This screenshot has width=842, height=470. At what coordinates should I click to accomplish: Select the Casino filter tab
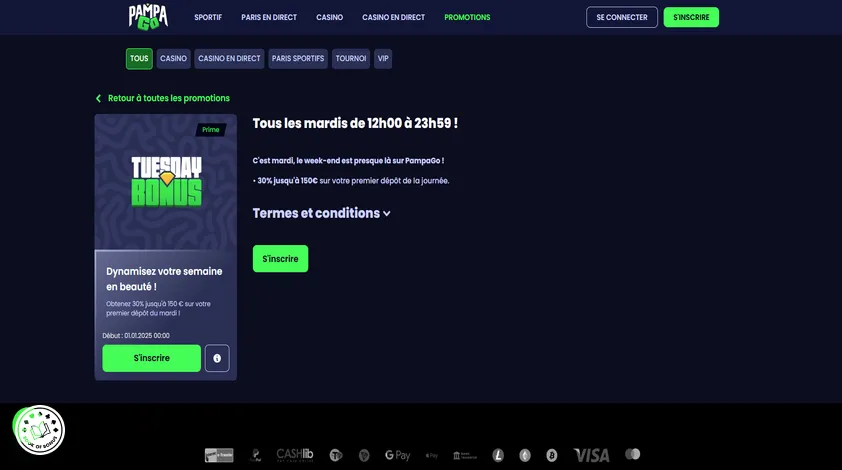click(x=173, y=59)
